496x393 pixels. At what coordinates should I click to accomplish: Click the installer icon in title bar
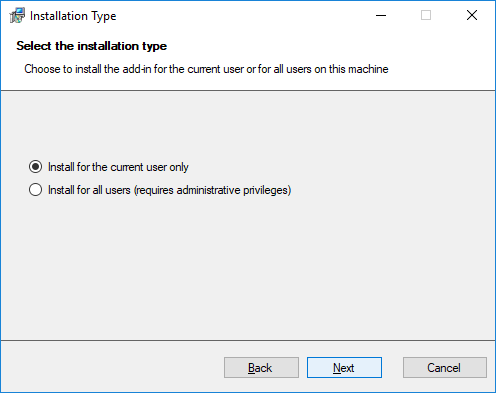click(x=17, y=15)
